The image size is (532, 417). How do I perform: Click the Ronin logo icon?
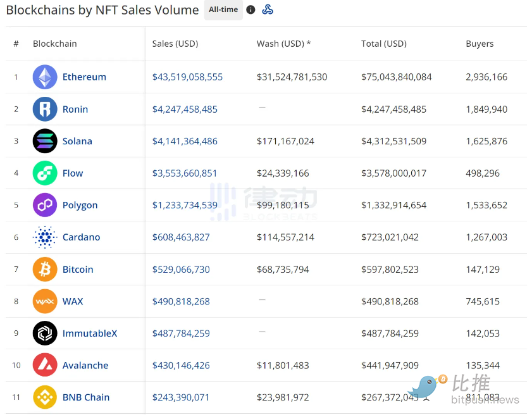coord(45,109)
